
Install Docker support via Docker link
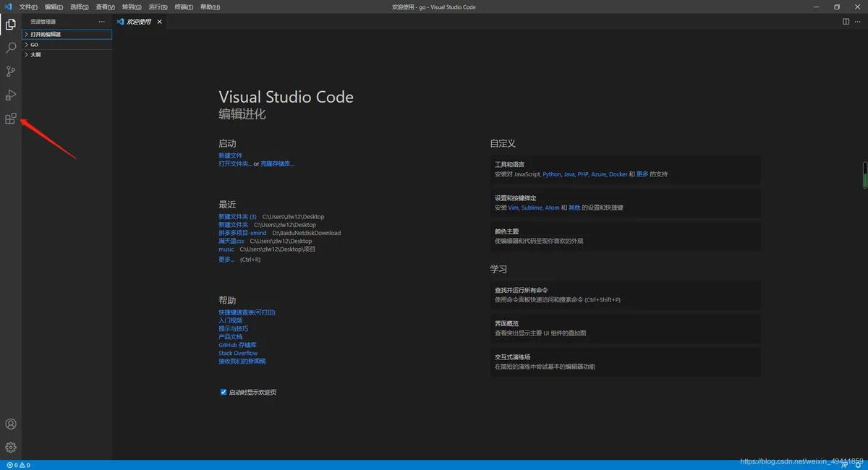pos(618,174)
